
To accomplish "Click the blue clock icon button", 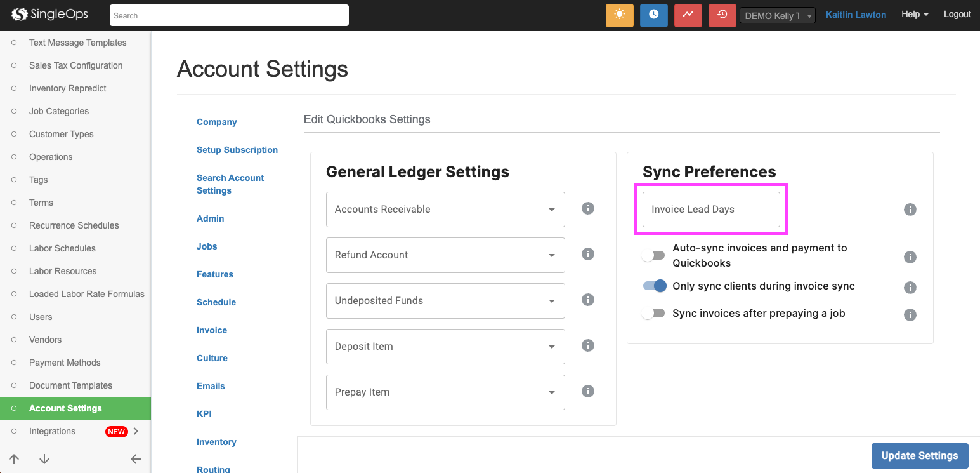I will [653, 15].
